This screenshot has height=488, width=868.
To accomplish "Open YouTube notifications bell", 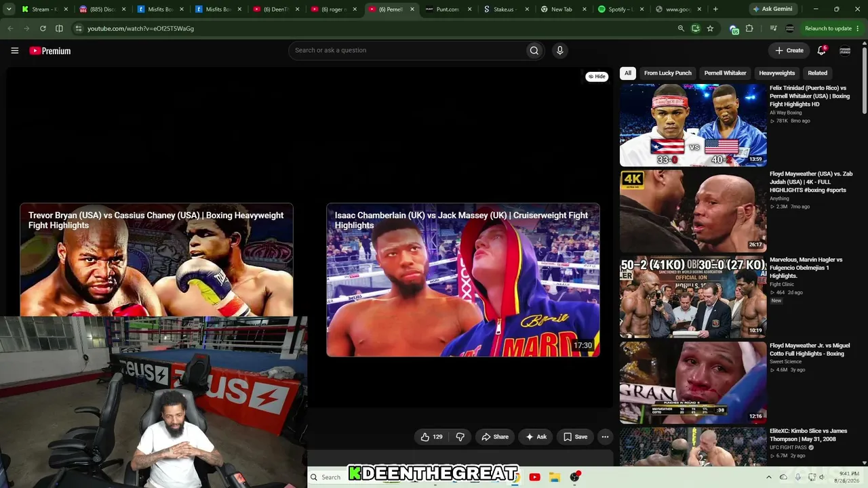I will (821, 50).
